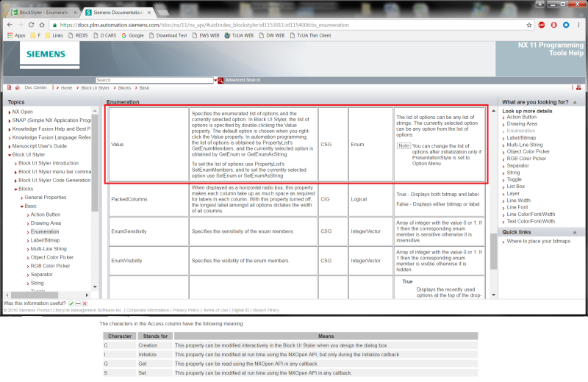This screenshot has height=382, width=588.
Task: Go back with the browser back arrow
Action: (10, 25)
